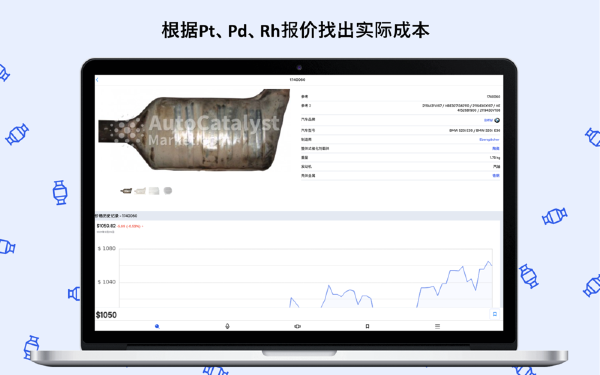Click the latest peak on the price chart
The height and width of the screenshot is (375, 600).
coord(488,262)
